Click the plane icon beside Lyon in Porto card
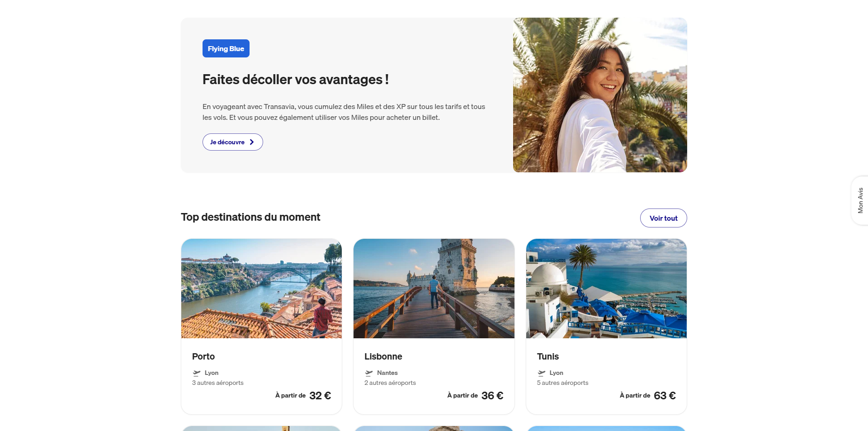 [197, 373]
